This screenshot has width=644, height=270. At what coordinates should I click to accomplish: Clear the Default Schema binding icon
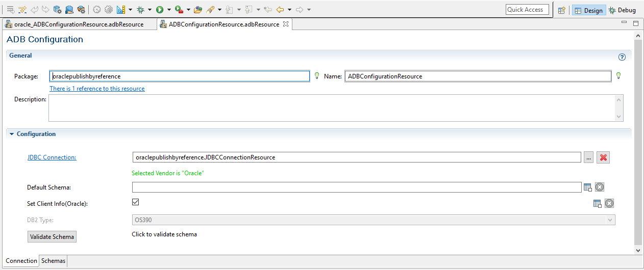600,187
